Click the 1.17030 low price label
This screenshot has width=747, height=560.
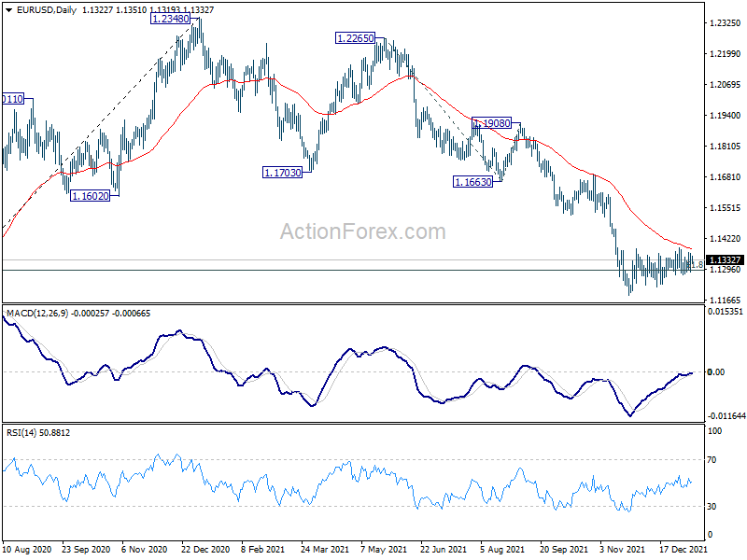pos(283,173)
